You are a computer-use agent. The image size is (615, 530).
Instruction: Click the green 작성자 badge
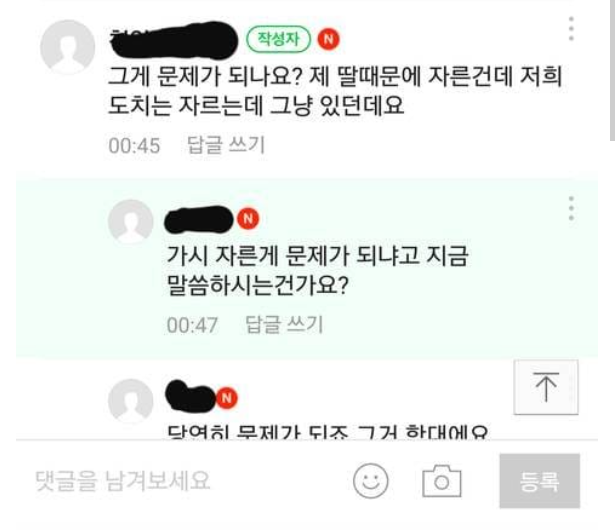(278, 39)
